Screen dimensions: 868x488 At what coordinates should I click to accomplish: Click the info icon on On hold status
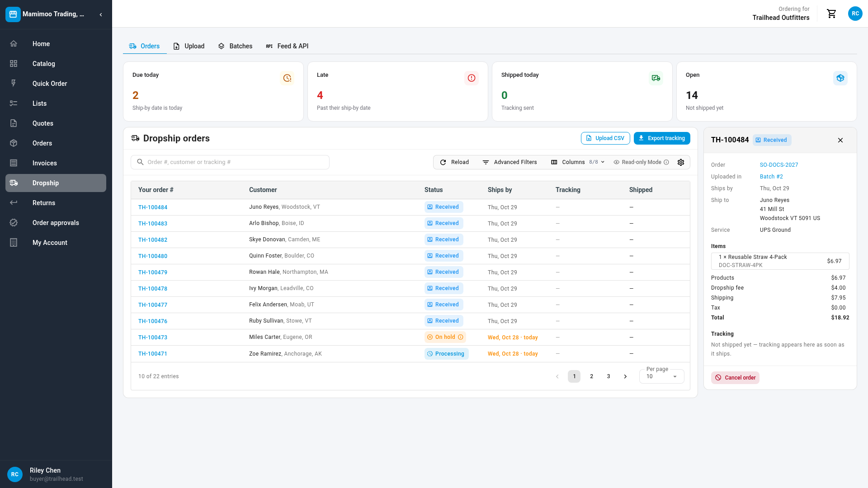tap(461, 337)
